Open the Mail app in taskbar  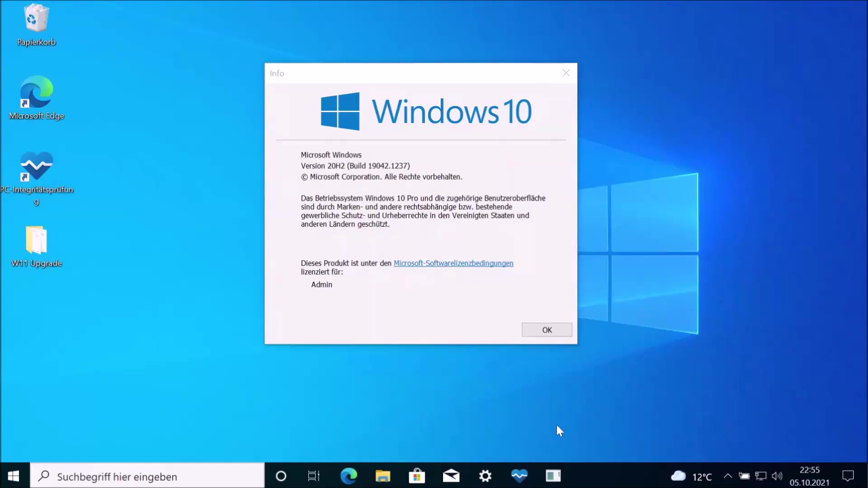451,476
